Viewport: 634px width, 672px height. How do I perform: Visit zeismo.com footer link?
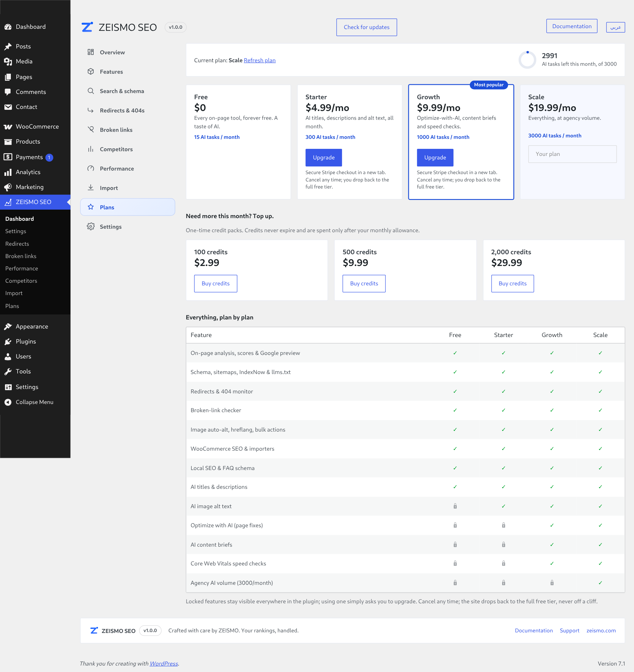coord(601,630)
